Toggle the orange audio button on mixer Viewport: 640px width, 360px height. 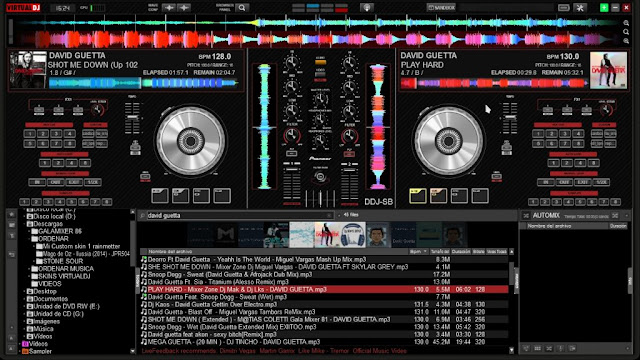tap(320, 62)
